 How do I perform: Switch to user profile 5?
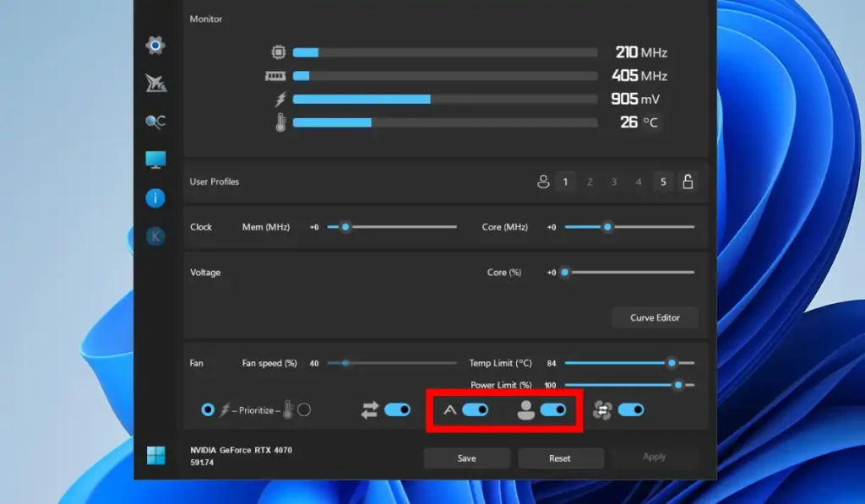tap(663, 182)
